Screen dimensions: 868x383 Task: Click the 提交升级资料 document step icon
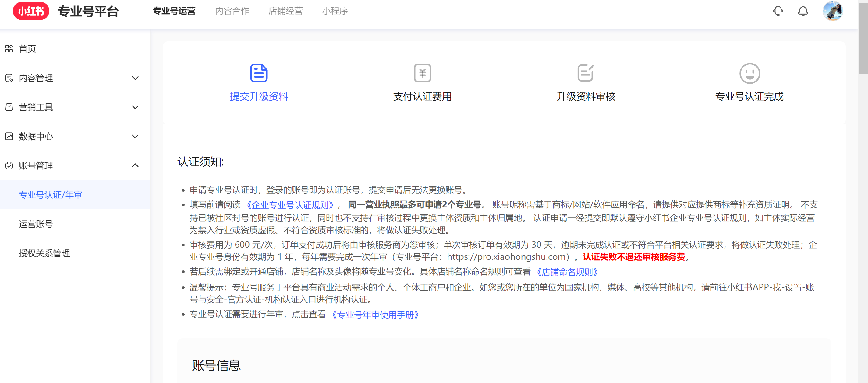click(259, 73)
